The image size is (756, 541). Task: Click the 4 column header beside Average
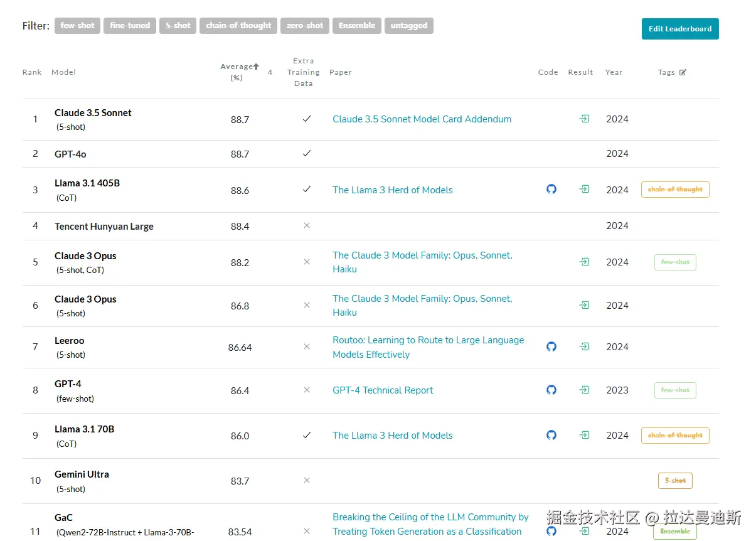pyautogui.click(x=270, y=72)
